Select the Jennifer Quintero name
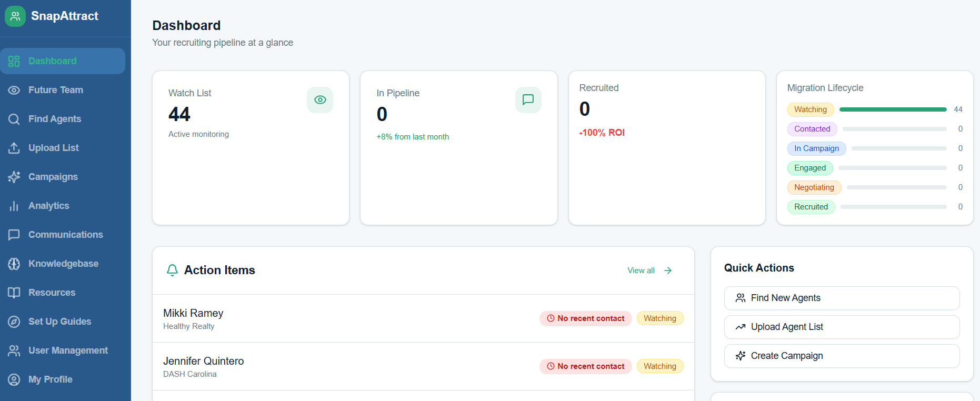The image size is (980, 401). pyautogui.click(x=204, y=361)
